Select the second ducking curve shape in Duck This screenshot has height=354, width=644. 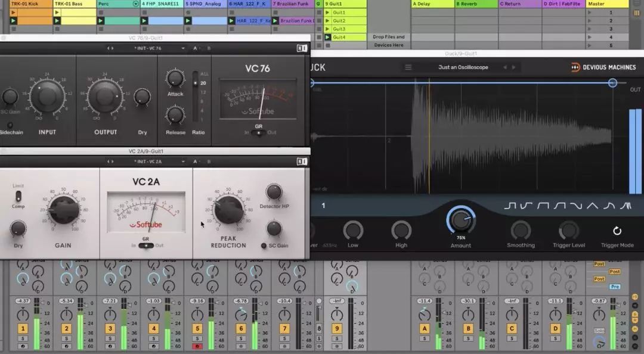526,206
